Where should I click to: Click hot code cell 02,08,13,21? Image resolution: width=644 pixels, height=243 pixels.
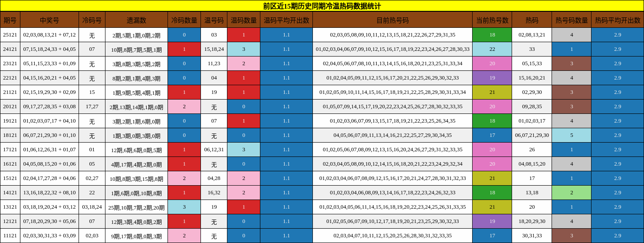pyautogui.click(x=532, y=35)
